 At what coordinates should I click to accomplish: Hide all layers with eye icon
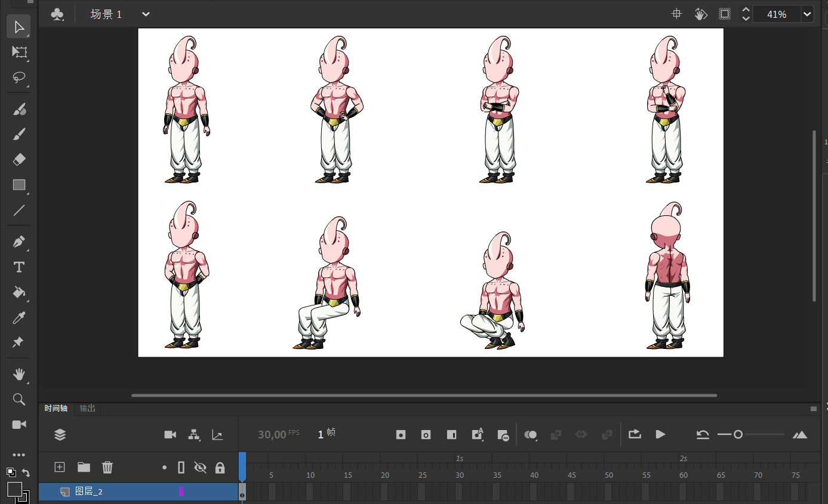pos(201,468)
